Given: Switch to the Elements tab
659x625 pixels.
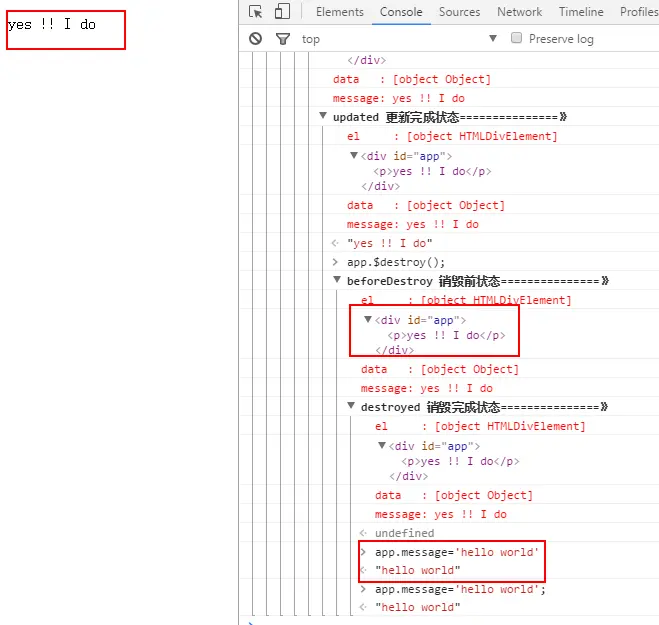Looking at the screenshot, I should point(340,12).
